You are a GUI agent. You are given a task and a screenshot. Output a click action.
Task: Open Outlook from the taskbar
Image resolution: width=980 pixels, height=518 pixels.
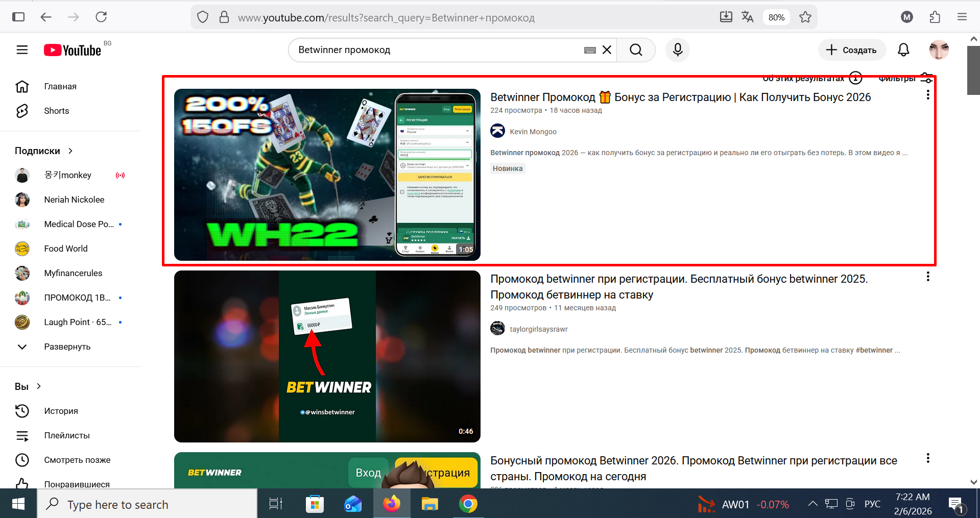[353, 504]
